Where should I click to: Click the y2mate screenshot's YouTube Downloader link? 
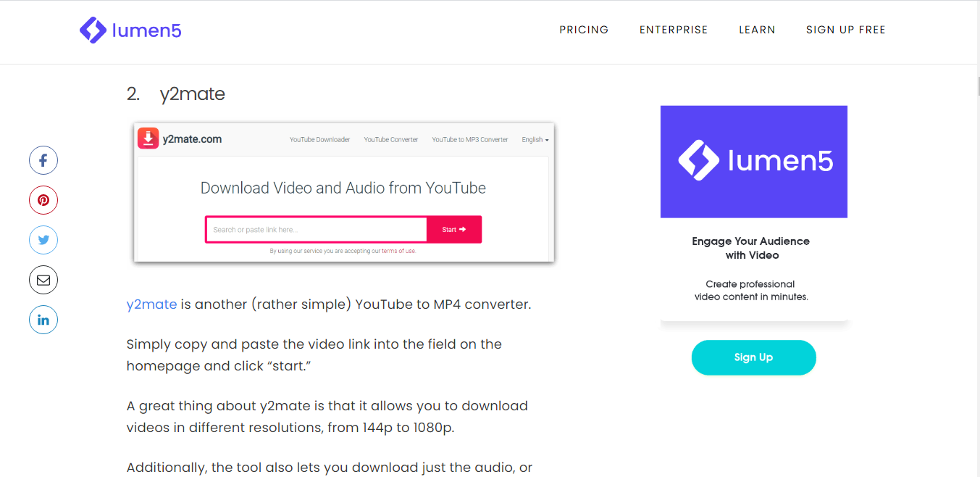tap(319, 139)
